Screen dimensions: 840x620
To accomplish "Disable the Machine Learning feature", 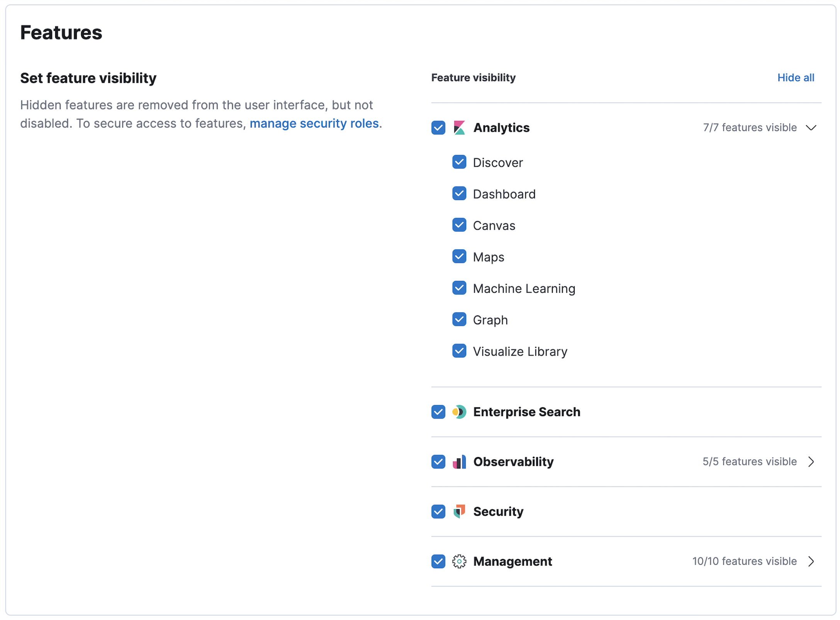I will [x=459, y=288].
